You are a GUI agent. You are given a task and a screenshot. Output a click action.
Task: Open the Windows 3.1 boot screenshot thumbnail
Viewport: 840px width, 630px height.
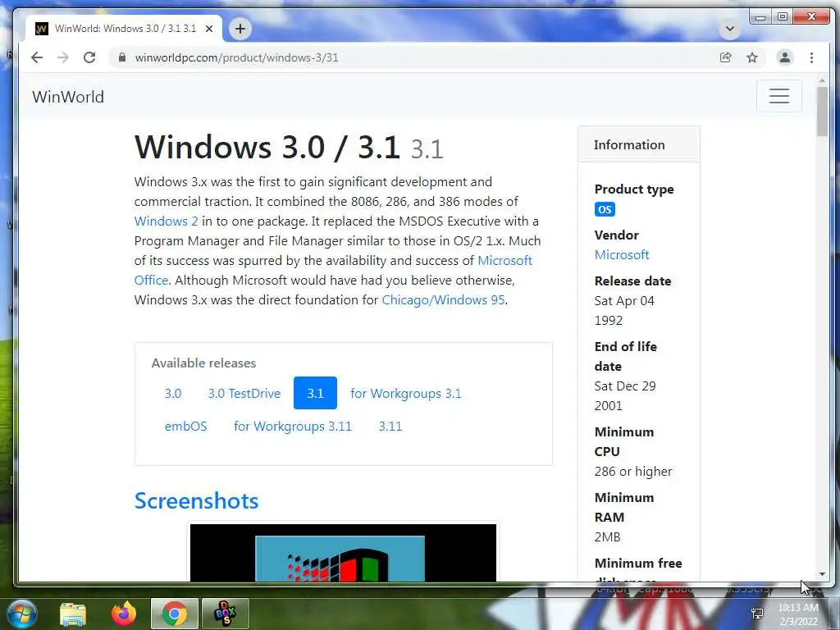[x=344, y=552]
